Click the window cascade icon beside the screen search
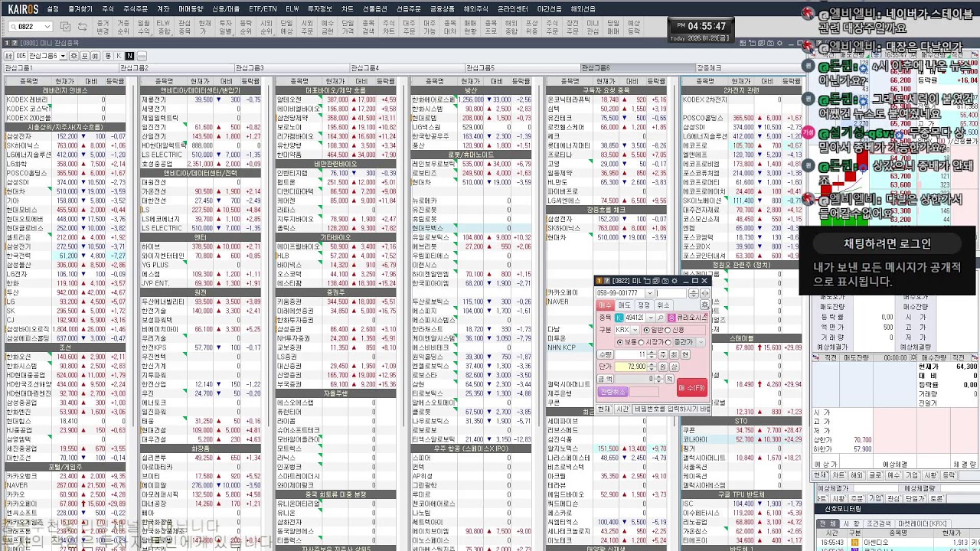 [66, 26]
